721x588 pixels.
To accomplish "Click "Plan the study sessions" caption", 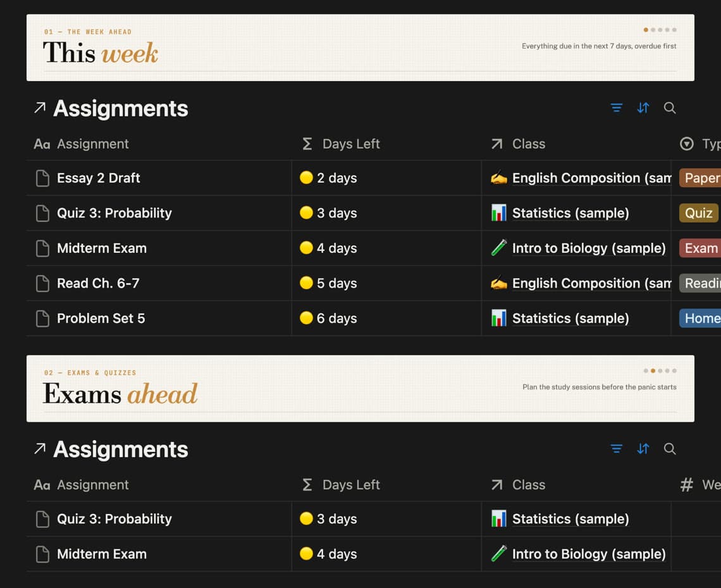I will click(599, 387).
